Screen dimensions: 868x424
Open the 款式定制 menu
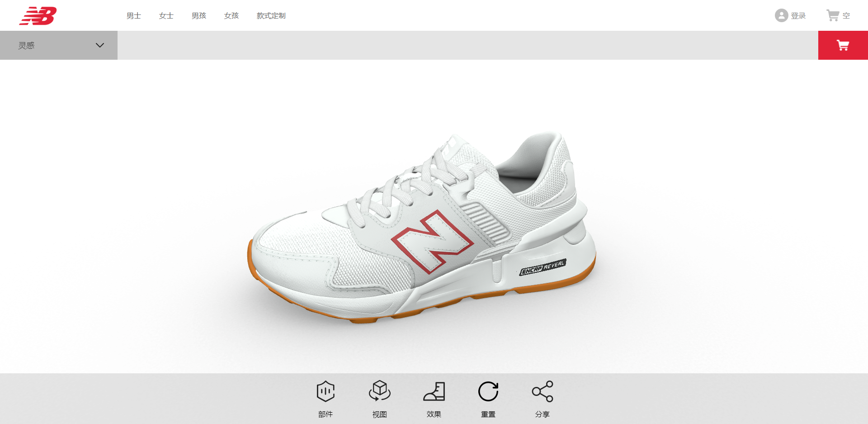pos(271,16)
